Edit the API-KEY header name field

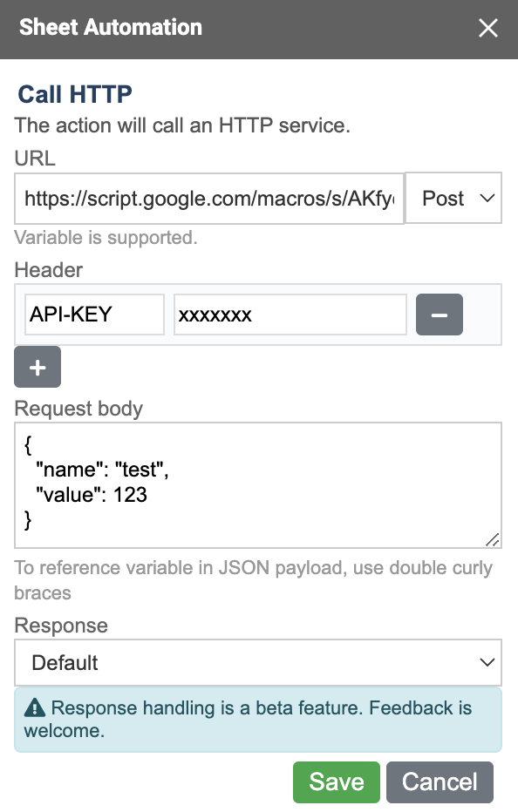click(x=94, y=315)
